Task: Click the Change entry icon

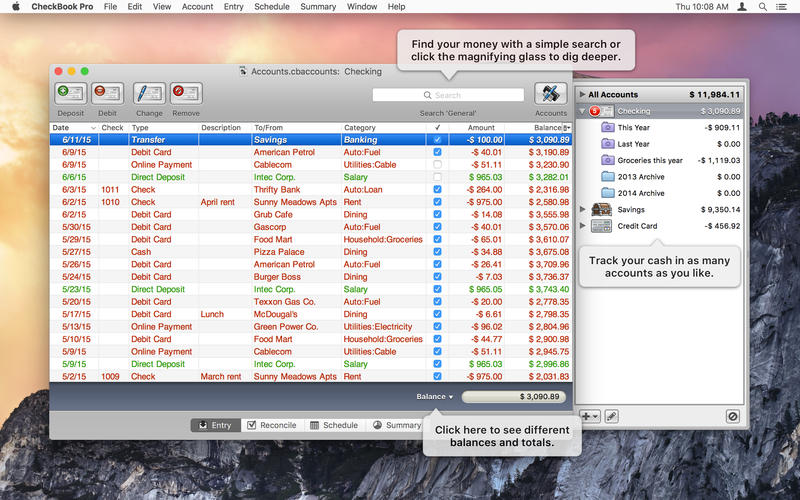Action: [149, 94]
